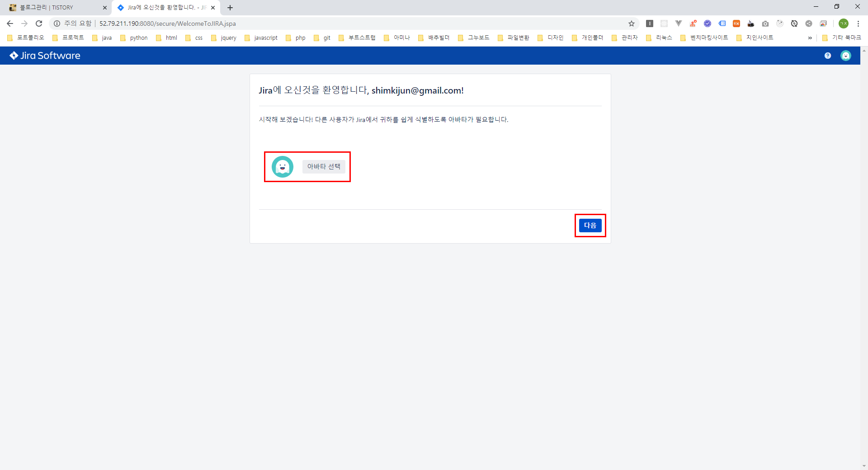
Task: Click the purple checkmark extension icon
Action: pyautogui.click(x=708, y=23)
